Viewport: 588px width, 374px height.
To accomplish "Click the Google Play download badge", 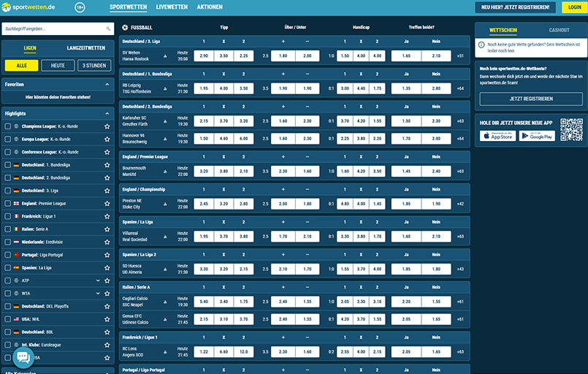I will (537, 136).
